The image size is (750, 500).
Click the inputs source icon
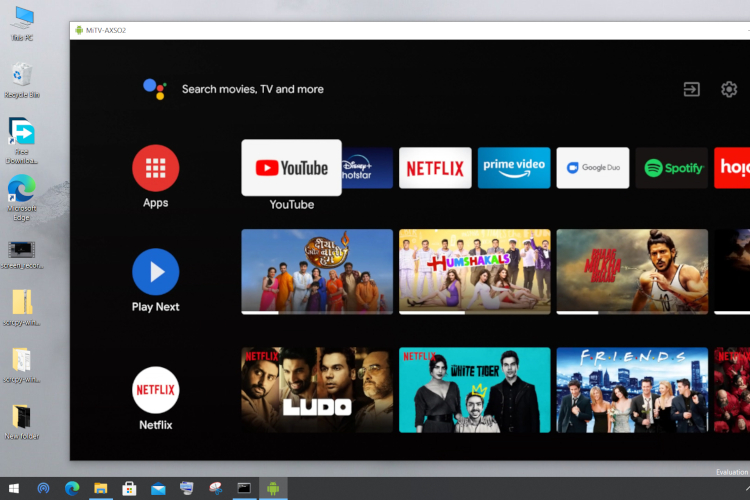691,89
